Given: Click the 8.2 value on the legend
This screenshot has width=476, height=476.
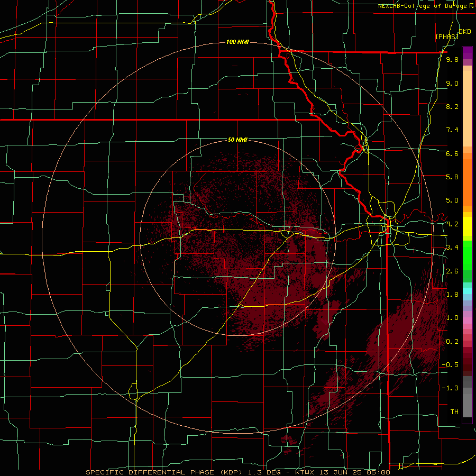Looking at the screenshot, I should (x=452, y=106).
